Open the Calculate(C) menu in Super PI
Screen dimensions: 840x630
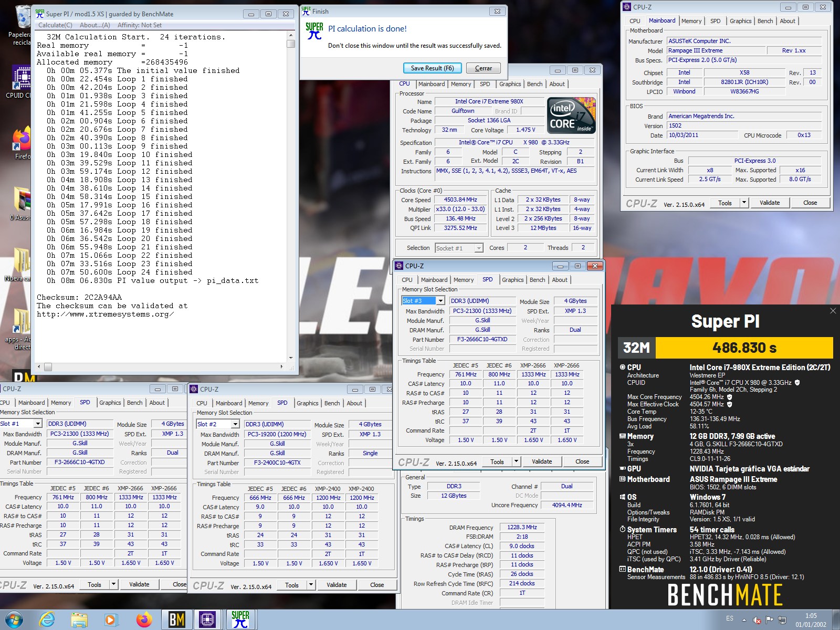[55, 25]
